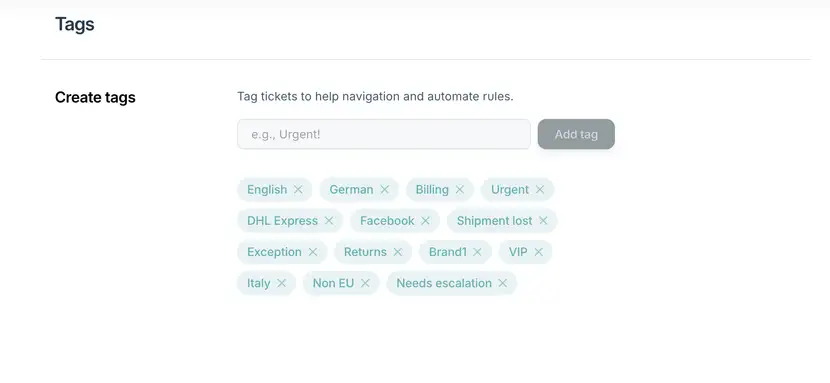Remove the Brand1 tag
830x383 pixels.
click(x=477, y=252)
